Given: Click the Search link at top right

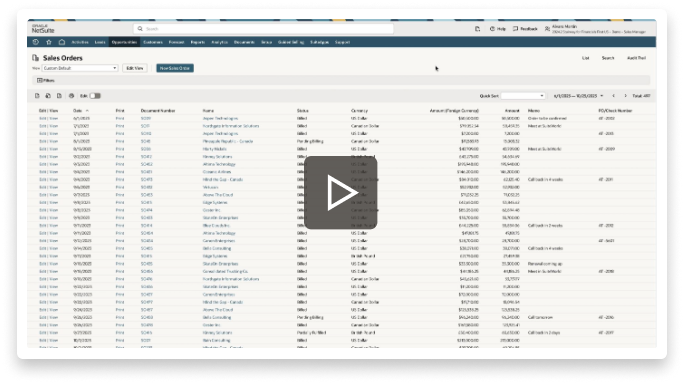Looking at the screenshot, I should pos(608,58).
